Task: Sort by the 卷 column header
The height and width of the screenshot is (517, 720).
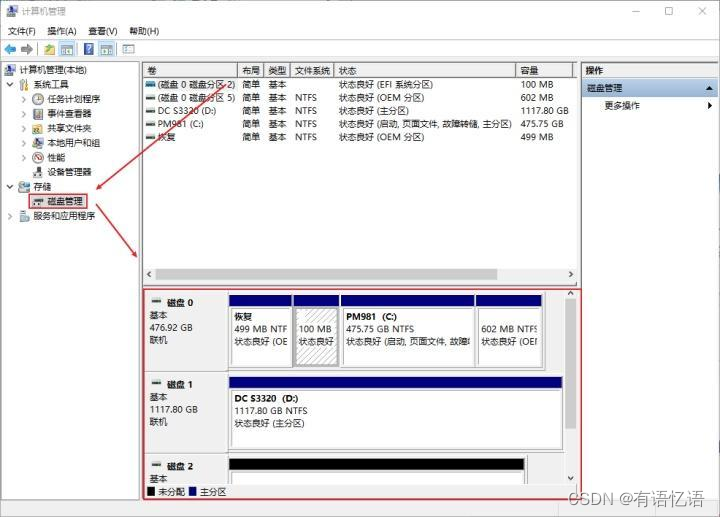Action: click(190, 70)
